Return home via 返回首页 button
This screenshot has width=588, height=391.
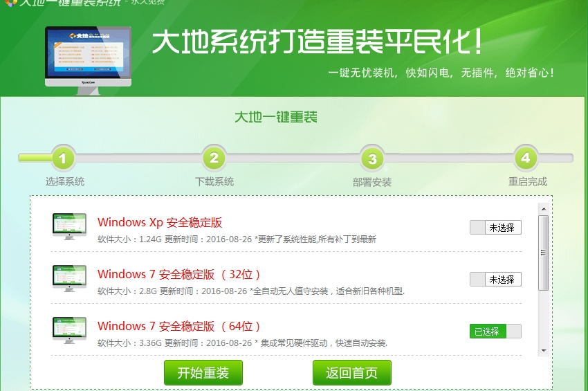pos(351,372)
